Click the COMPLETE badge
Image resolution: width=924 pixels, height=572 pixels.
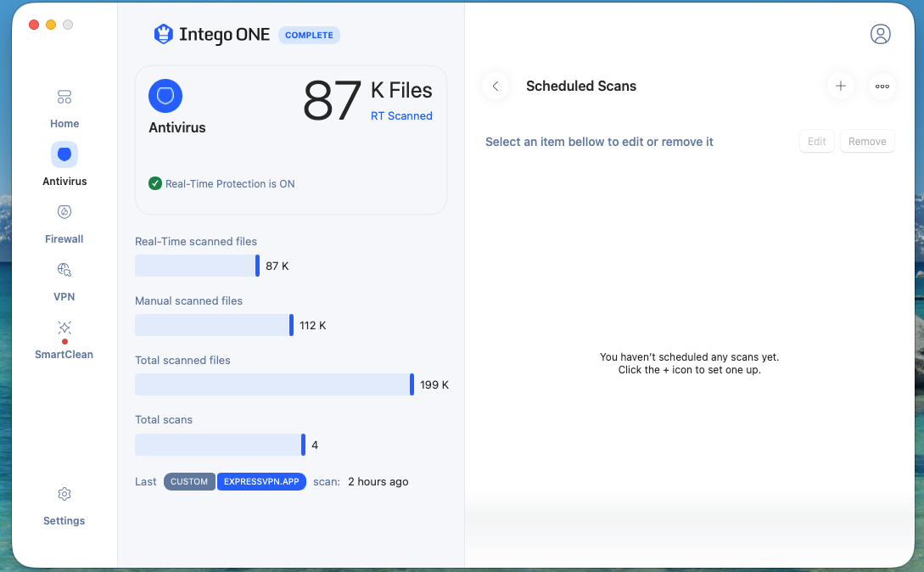tap(309, 35)
